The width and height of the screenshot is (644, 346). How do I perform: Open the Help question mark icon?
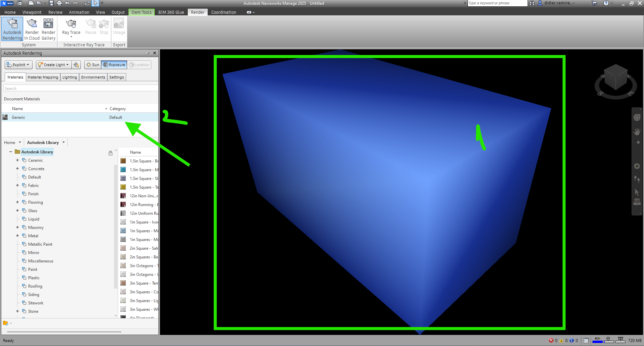coord(606,3)
